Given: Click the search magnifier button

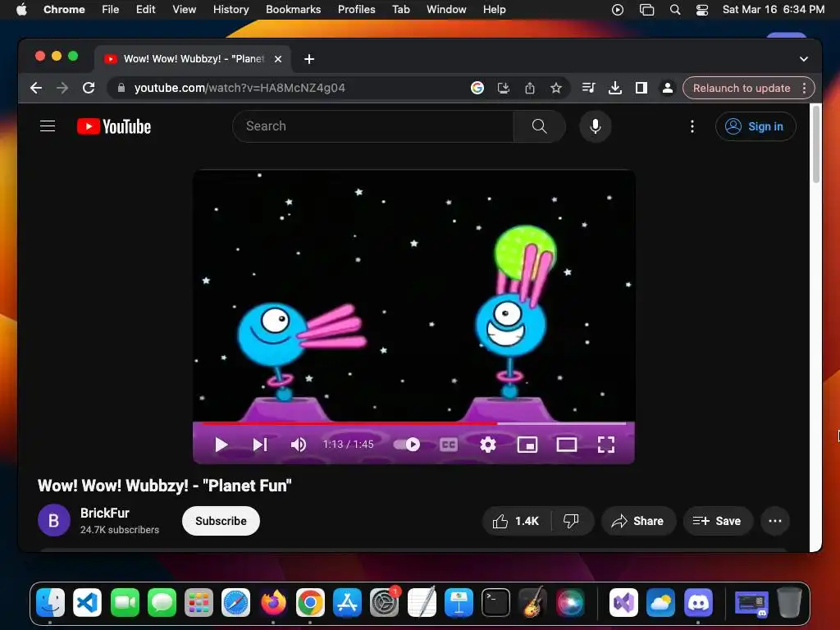Looking at the screenshot, I should (x=540, y=126).
